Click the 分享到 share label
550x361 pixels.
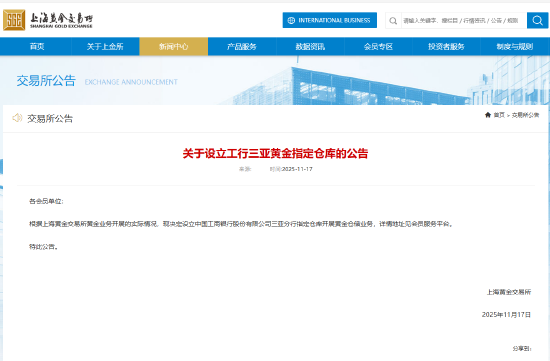(522, 348)
